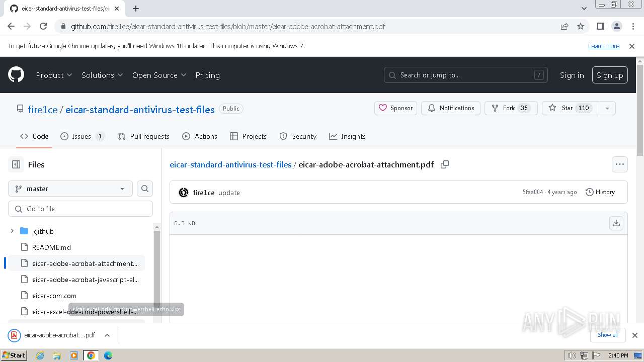
Task: Expand download item options chevron
Action: (107, 335)
